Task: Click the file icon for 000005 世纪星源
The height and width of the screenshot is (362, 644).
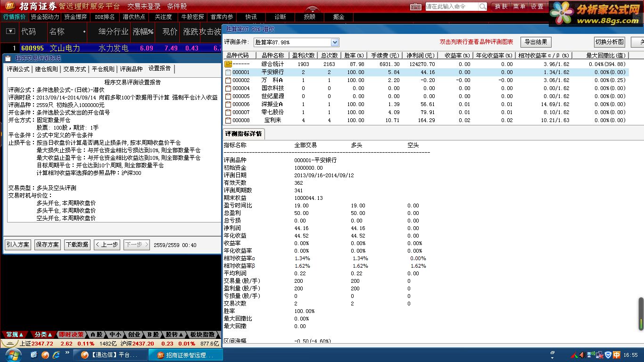Action: tap(228, 96)
